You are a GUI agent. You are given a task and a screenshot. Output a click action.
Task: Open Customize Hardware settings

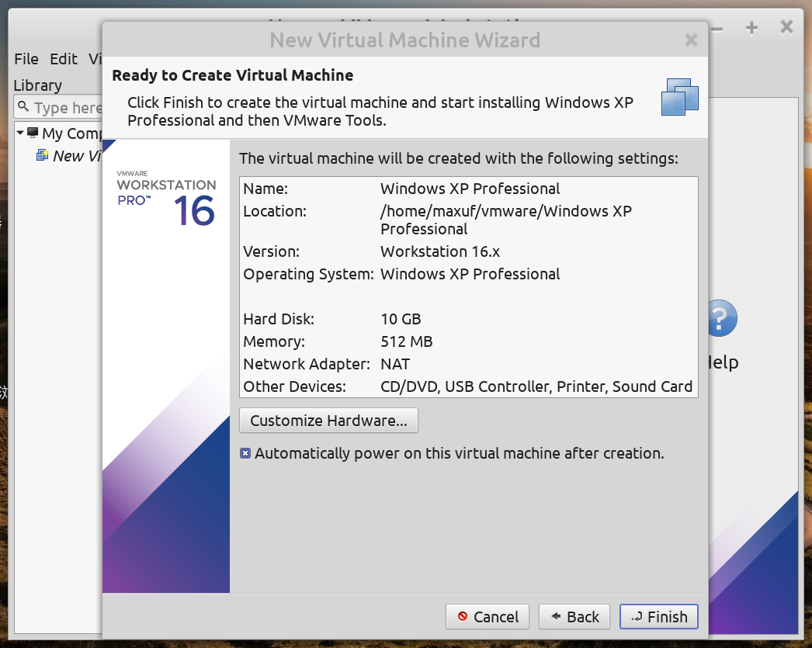(x=328, y=421)
